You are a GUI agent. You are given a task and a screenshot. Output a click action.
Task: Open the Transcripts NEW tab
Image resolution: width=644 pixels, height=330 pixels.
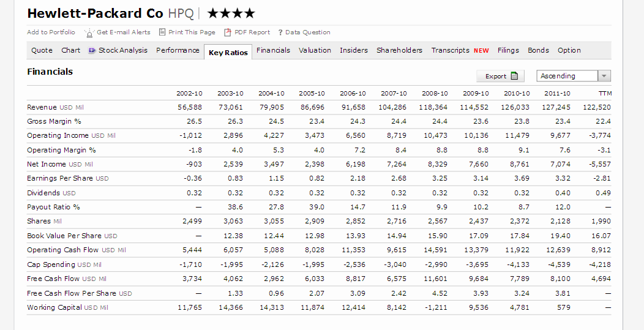coord(460,50)
